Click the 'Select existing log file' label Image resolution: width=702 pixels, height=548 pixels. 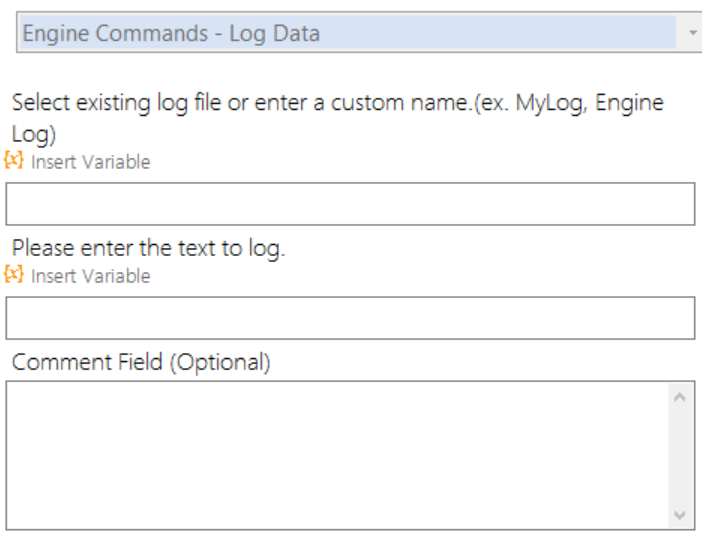coord(338,118)
